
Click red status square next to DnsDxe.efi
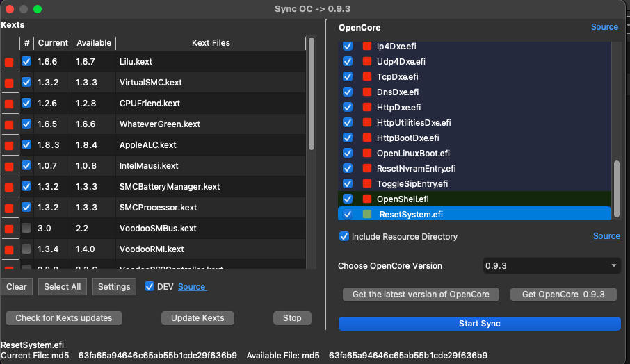pyautogui.click(x=367, y=92)
